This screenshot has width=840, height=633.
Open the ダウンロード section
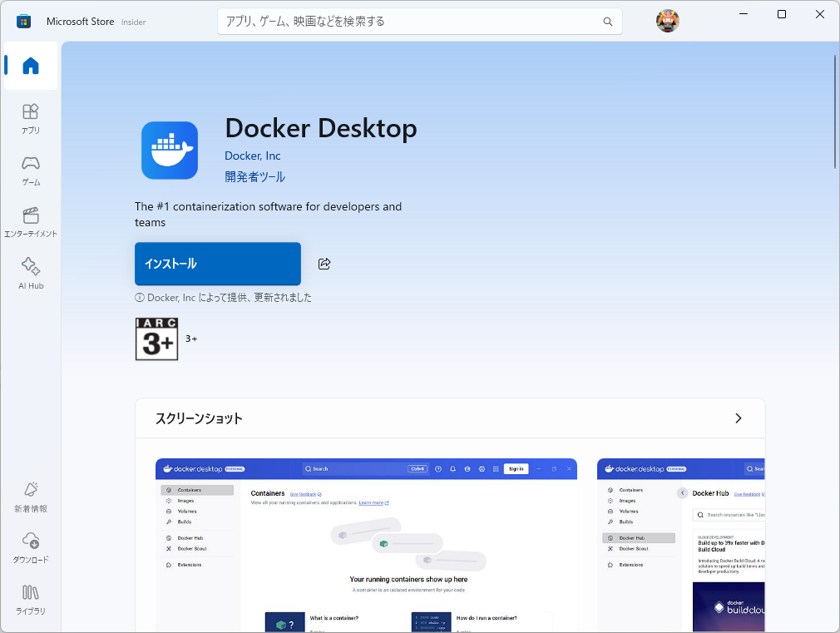(x=30, y=549)
